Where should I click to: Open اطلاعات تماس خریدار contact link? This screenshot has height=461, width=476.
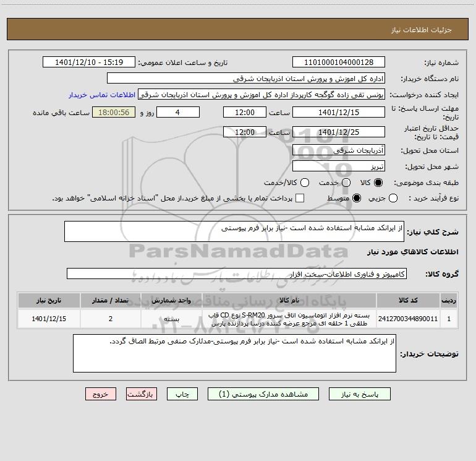[102, 95]
